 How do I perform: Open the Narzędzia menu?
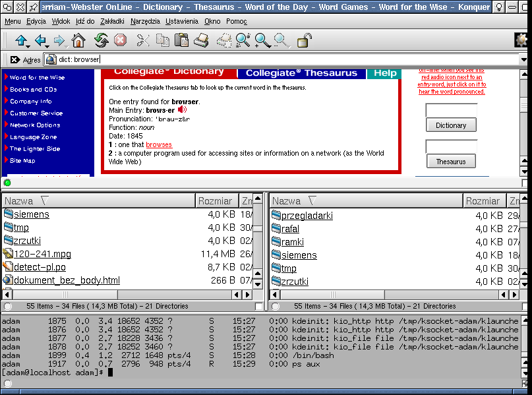[x=145, y=21]
